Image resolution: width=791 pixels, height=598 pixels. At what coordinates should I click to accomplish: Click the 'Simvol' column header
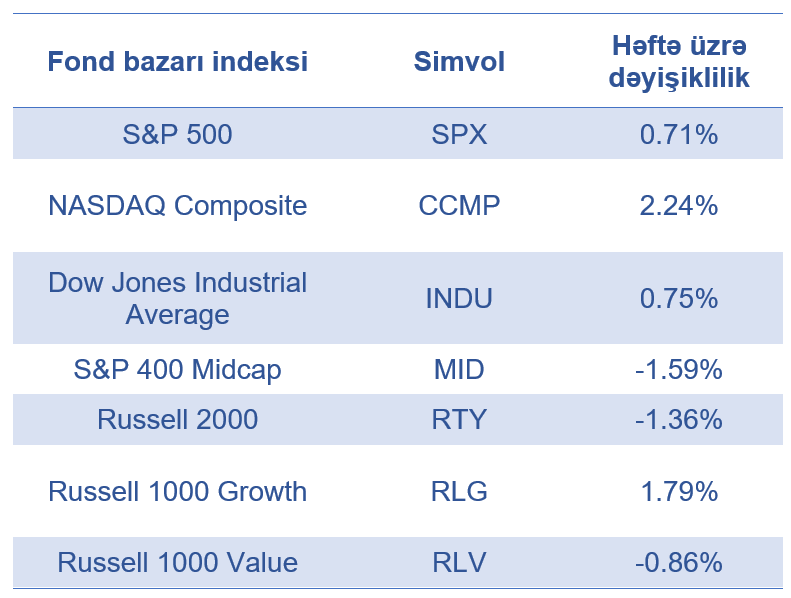[459, 62]
